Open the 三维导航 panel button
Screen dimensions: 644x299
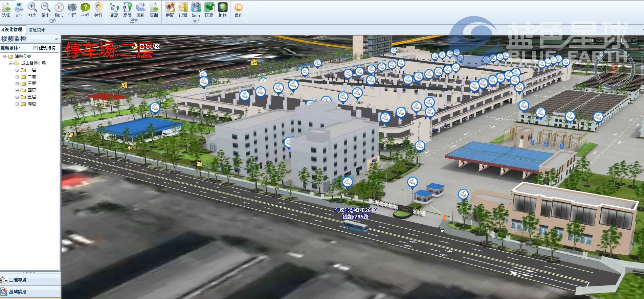coord(18,280)
